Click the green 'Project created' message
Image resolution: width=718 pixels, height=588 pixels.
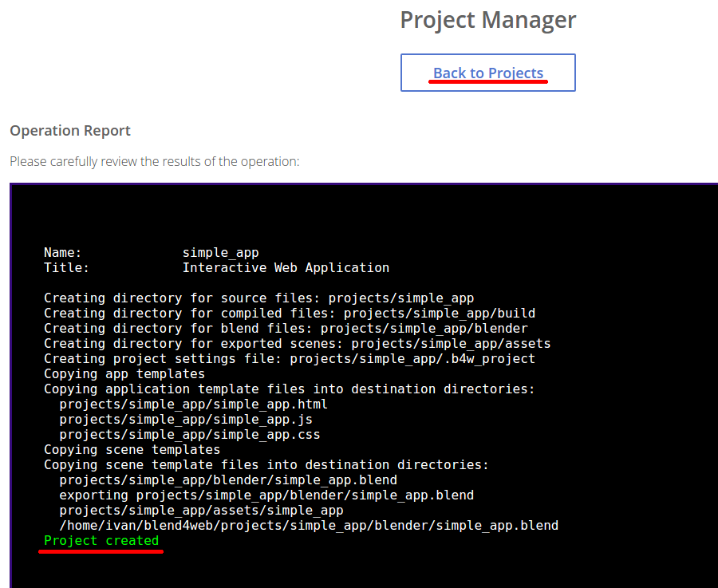[x=101, y=540]
